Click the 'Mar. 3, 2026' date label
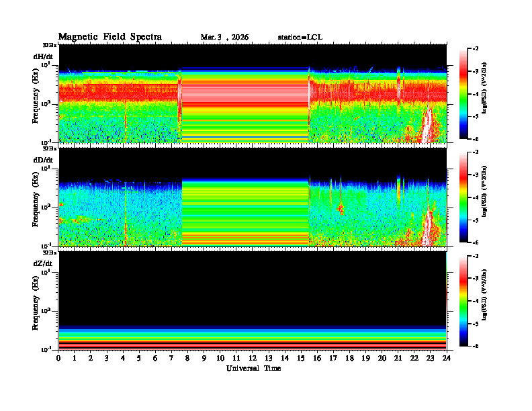The width and height of the screenshot is (532, 411). (x=224, y=38)
